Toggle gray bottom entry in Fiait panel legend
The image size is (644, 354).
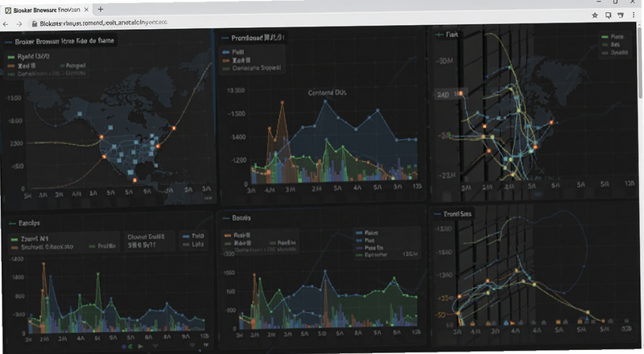coord(615,52)
